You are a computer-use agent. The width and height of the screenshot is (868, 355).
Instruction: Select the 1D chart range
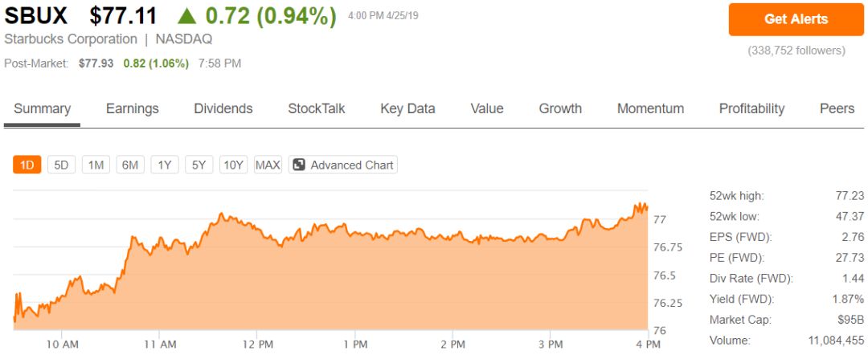click(x=27, y=165)
